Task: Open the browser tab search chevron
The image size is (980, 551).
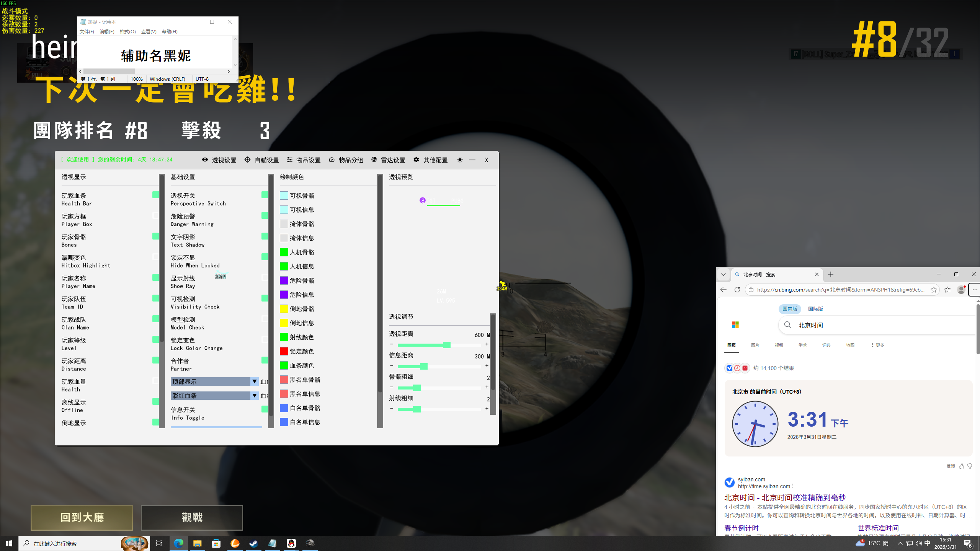Action: [723, 274]
